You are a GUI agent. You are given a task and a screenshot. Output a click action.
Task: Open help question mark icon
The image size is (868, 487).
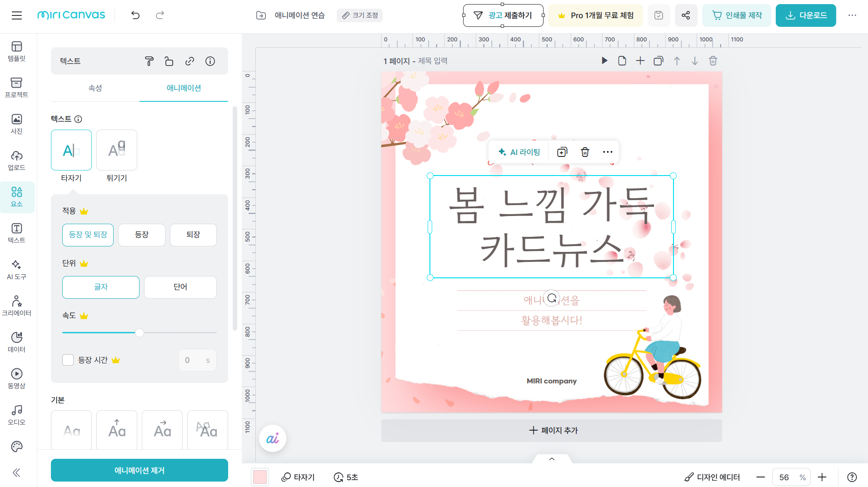[852, 477]
